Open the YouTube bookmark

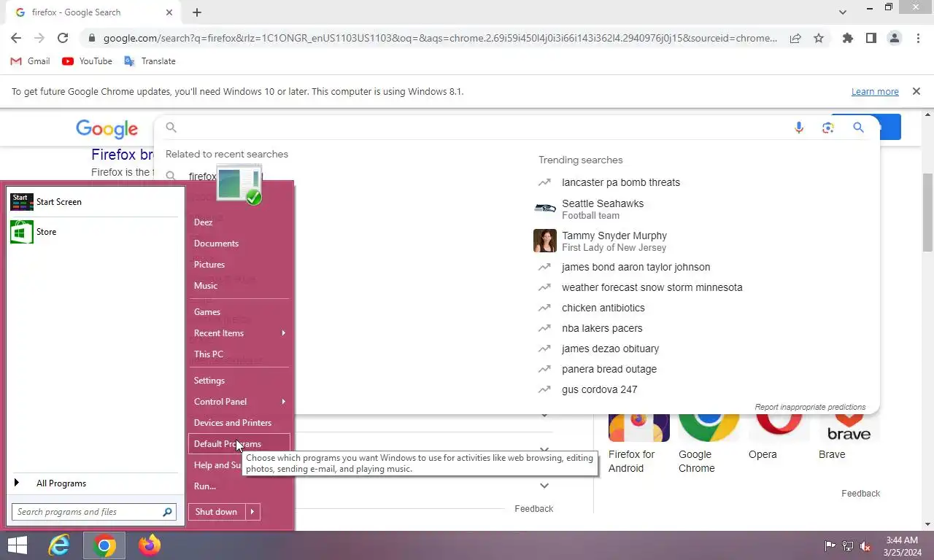click(87, 61)
